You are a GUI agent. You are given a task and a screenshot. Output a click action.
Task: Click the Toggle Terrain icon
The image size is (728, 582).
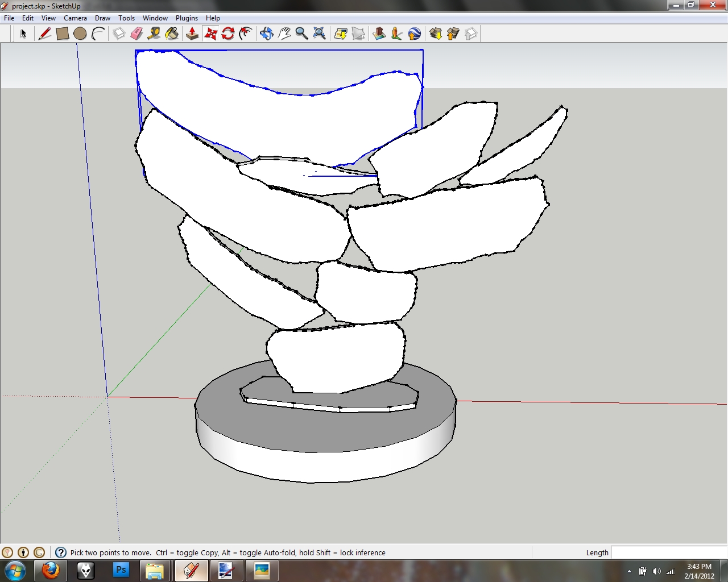[358, 34]
